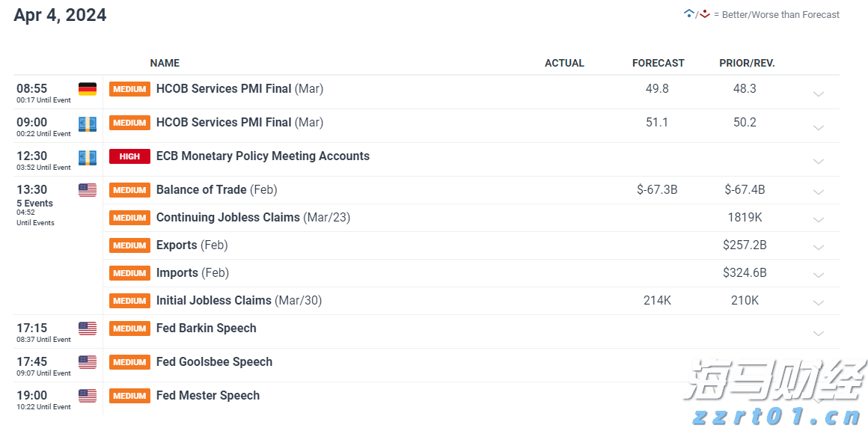
Task: Click the HIGH impact badge for ECB Accounts
Action: (x=129, y=156)
